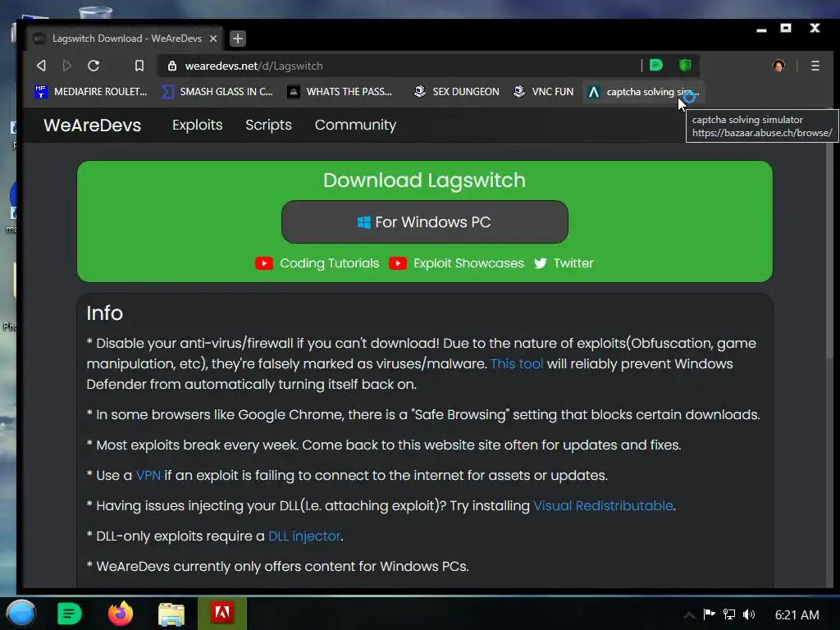Open the green shield extension icon
840x630 pixels.
[x=685, y=66]
